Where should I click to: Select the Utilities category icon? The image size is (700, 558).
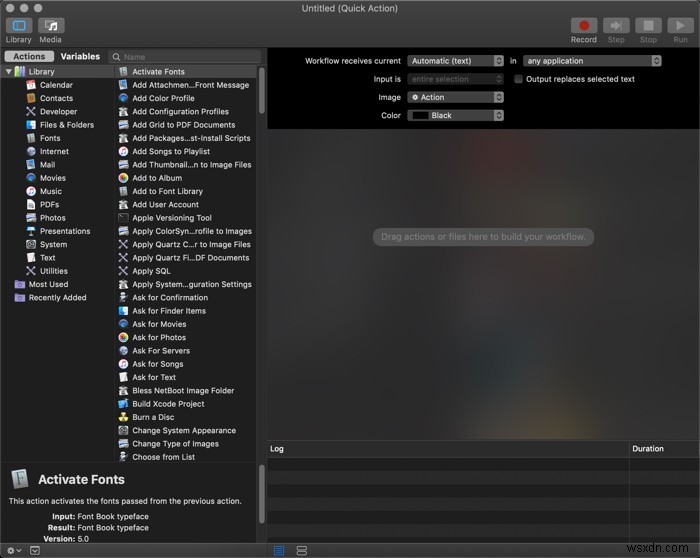31,271
